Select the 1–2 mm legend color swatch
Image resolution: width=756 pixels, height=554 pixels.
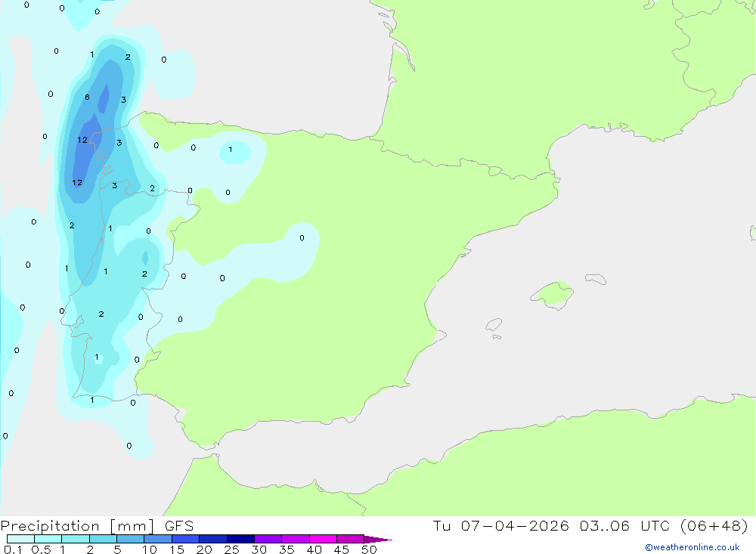[76, 539]
